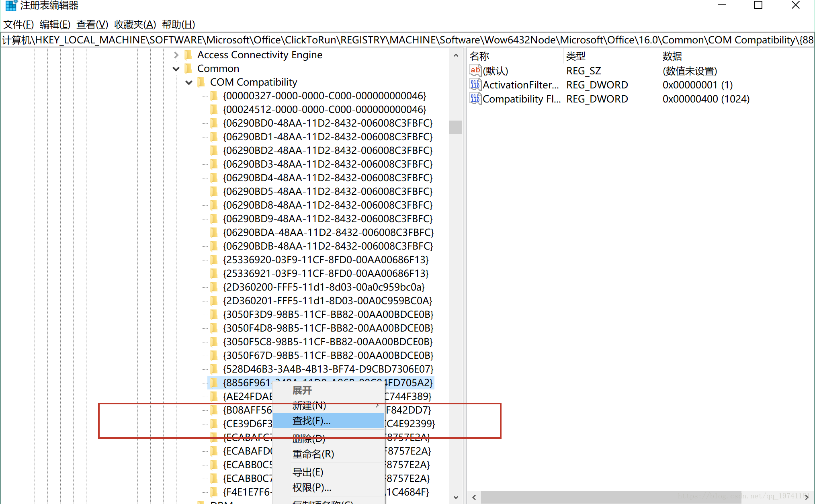Click the Compatibility Fl... DWORD value icon
The height and width of the screenshot is (504, 815).
[475, 98]
